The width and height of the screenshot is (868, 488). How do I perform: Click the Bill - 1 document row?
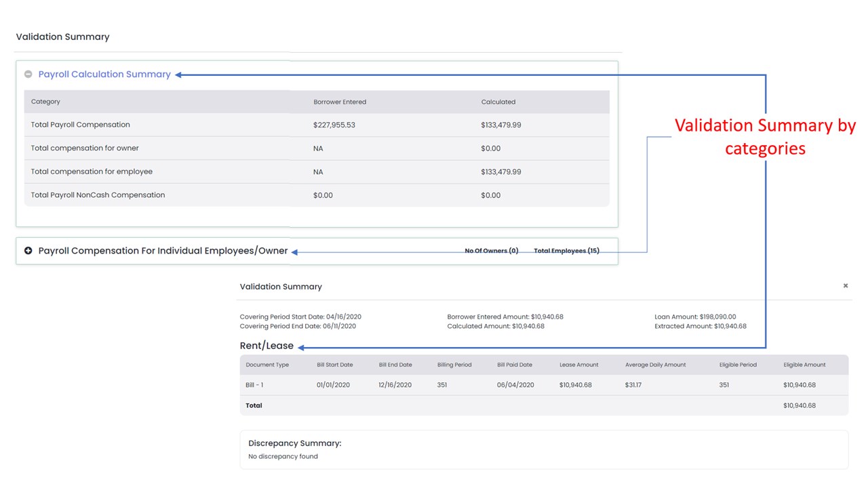(x=544, y=385)
